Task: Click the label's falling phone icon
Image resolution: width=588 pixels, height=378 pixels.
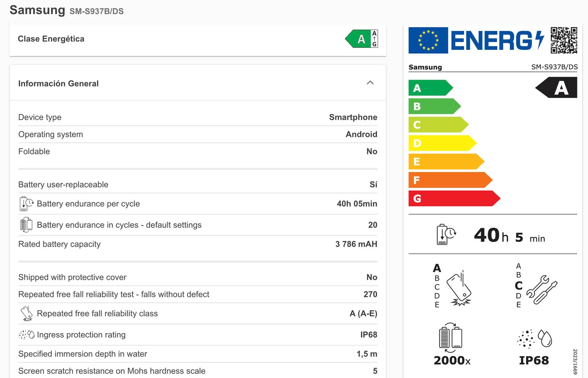Action: pos(459,288)
